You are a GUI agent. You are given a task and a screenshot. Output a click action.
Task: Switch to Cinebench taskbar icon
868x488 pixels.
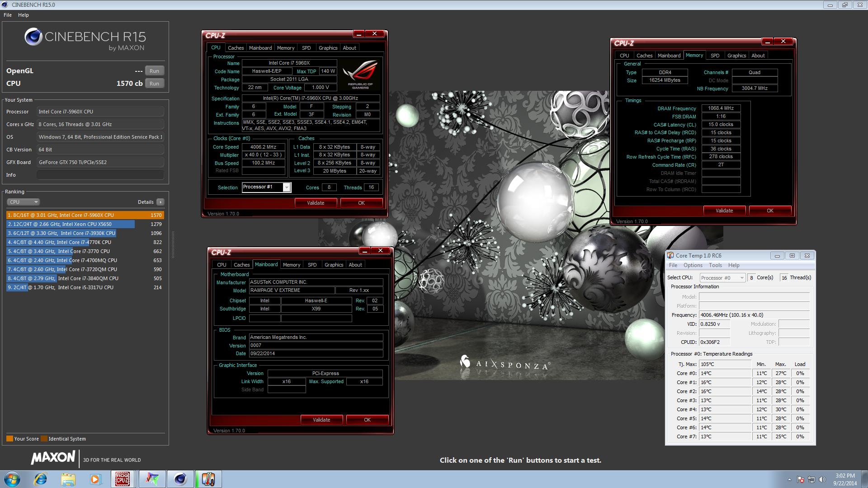(180, 479)
